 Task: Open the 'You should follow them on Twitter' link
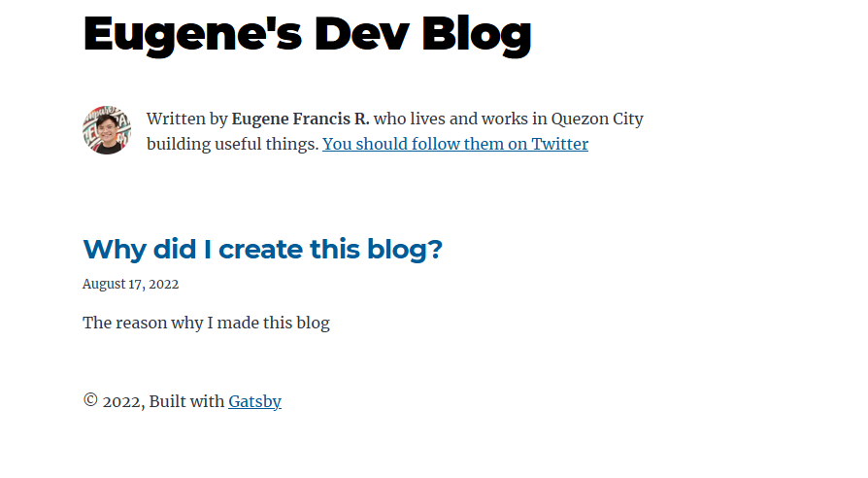pos(455,144)
